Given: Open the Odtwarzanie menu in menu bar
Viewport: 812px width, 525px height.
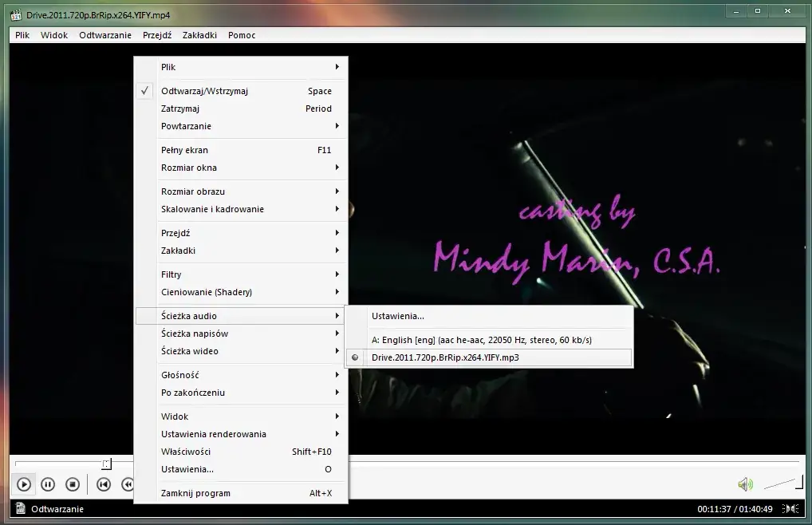Looking at the screenshot, I should [x=105, y=35].
